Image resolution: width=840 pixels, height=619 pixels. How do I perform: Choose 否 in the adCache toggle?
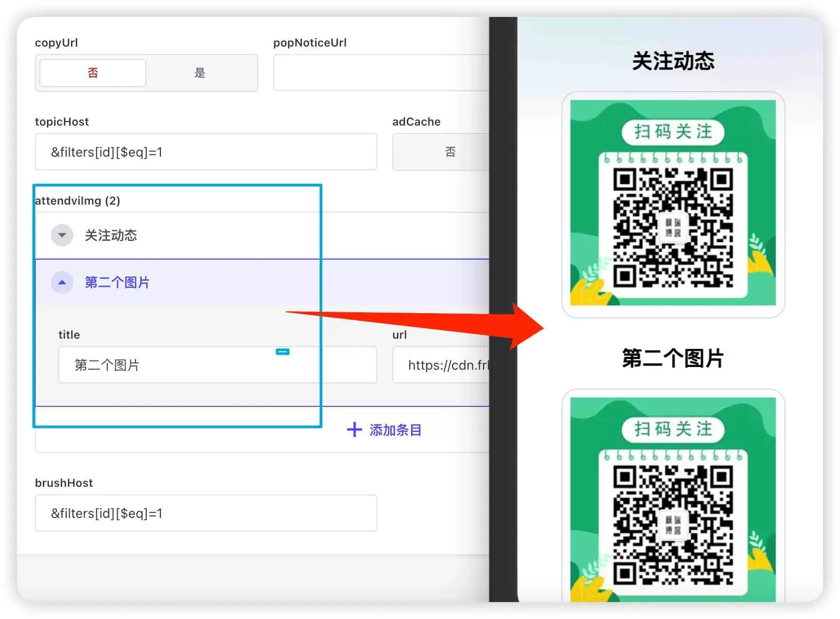click(x=450, y=152)
